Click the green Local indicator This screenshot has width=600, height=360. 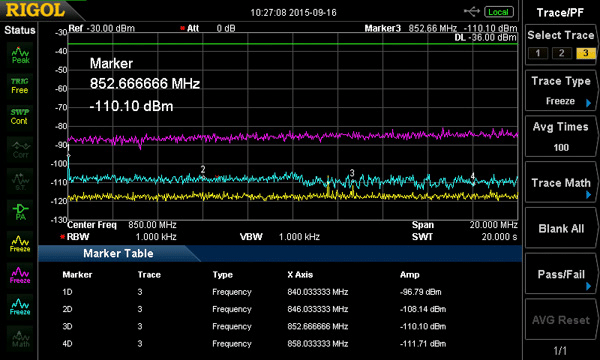point(498,12)
